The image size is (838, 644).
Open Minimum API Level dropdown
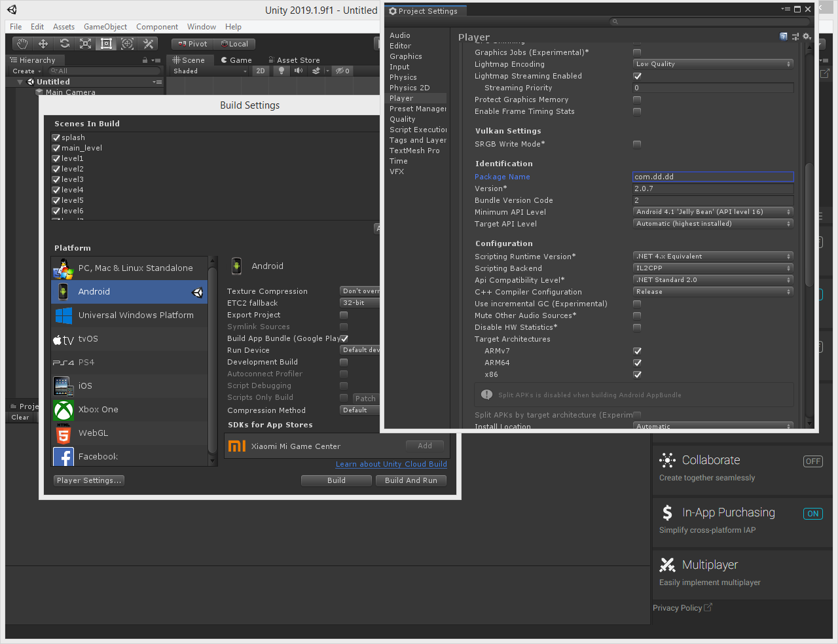[713, 212]
